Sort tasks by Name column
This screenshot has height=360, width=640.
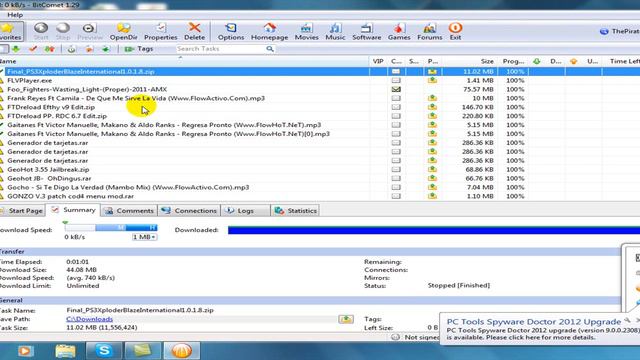point(184,61)
